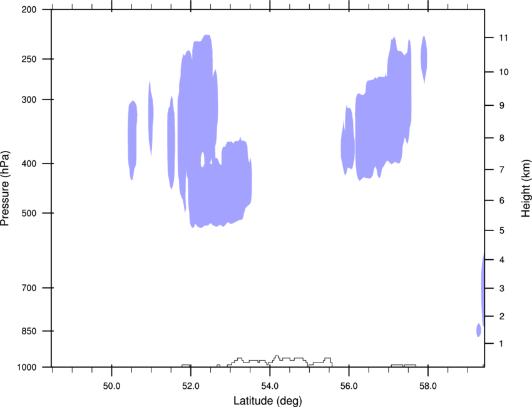Click the 50.0 latitude tick label

111,386
